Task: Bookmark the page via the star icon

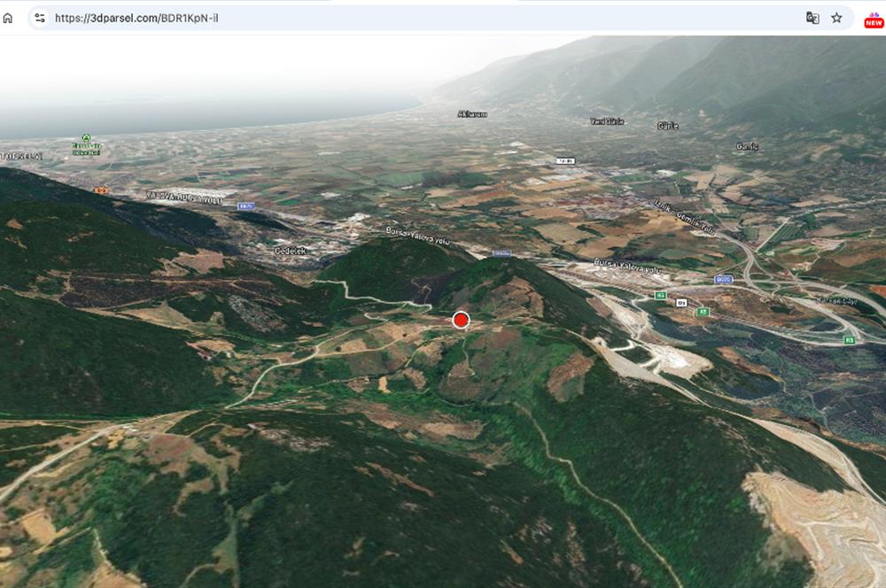Action: [836, 17]
